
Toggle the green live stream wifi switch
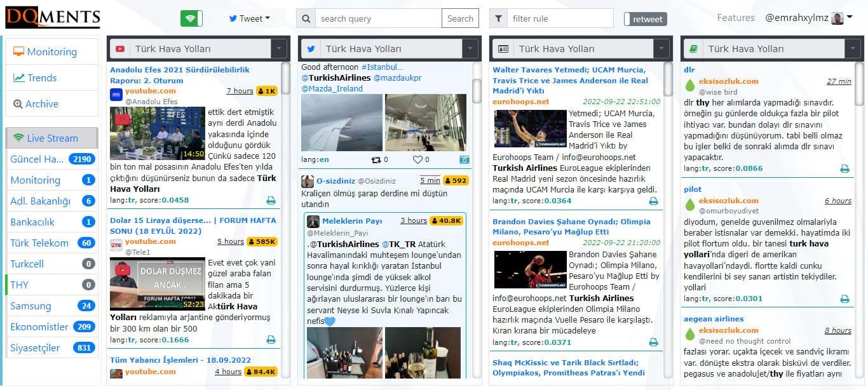pyautogui.click(x=191, y=18)
